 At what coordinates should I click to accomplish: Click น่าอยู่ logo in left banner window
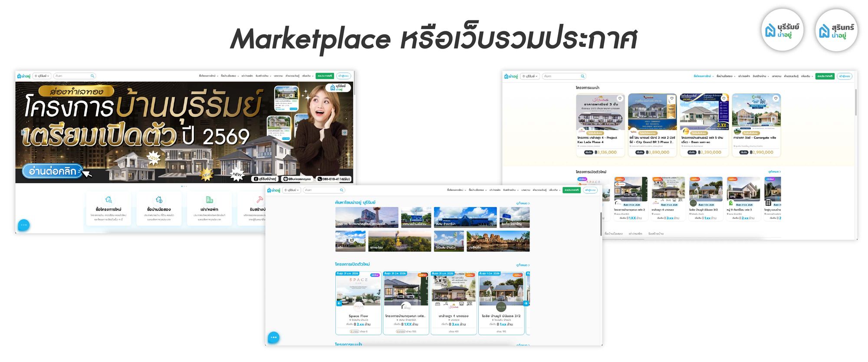pyautogui.click(x=24, y=76)
